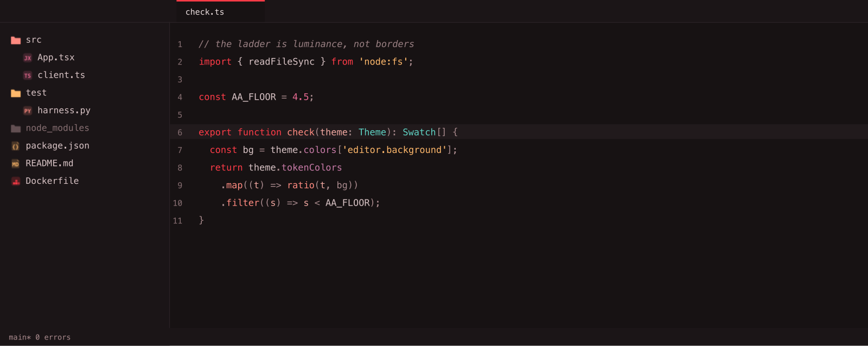Click the 0 errors status entry
Viewport: 868px width, 346px height.
[53, 337]
